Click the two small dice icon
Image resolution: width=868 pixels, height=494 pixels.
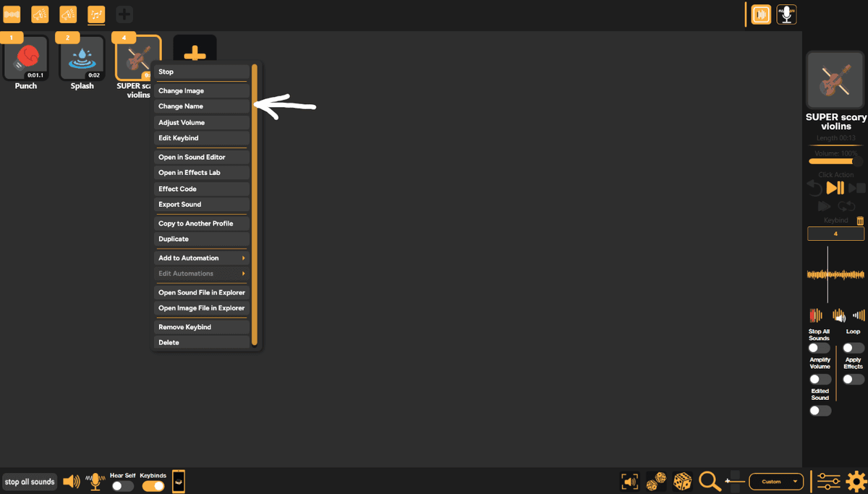click(x=656, y=482)
